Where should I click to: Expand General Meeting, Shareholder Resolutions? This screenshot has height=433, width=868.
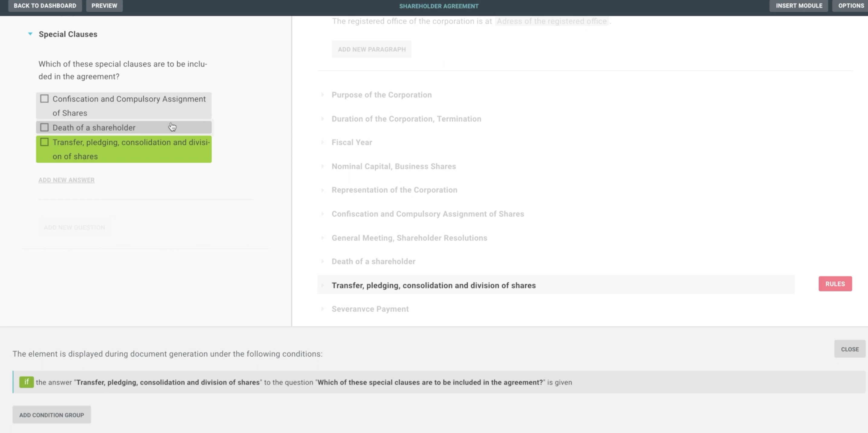point(323,238)
